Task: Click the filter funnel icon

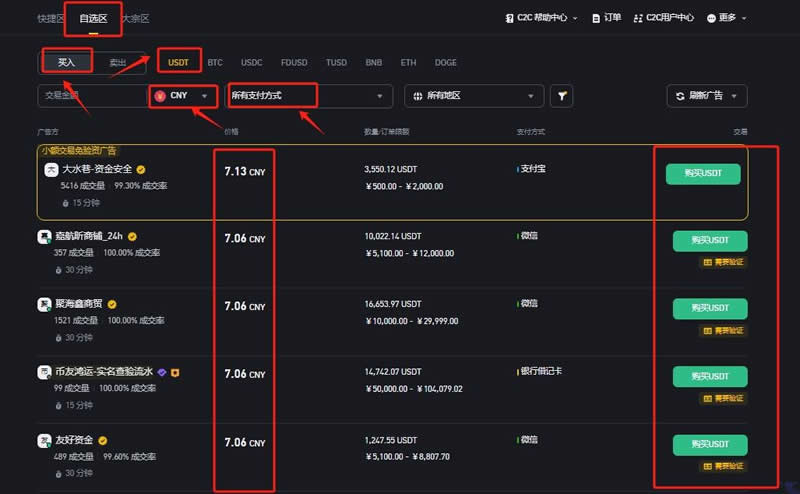Action: [563, 96]
